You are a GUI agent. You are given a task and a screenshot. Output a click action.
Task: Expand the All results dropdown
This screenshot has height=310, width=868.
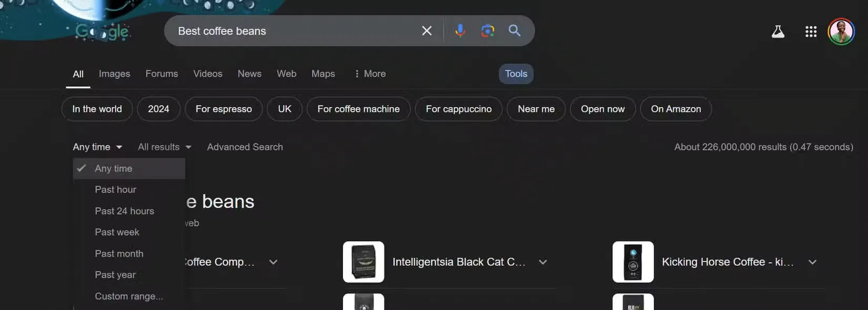(164, 147)
